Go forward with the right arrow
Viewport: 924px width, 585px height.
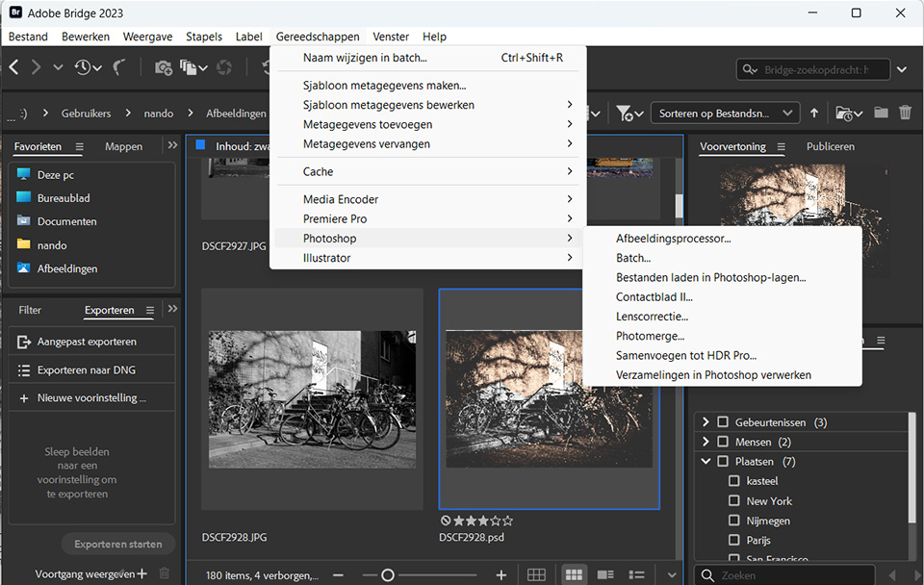[x=36, y=67]
